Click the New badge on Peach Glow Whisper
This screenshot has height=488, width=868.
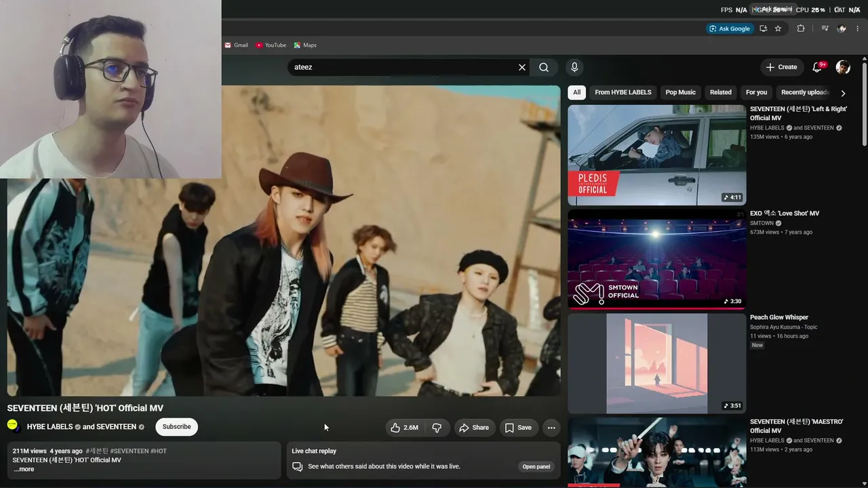point(757,345)
